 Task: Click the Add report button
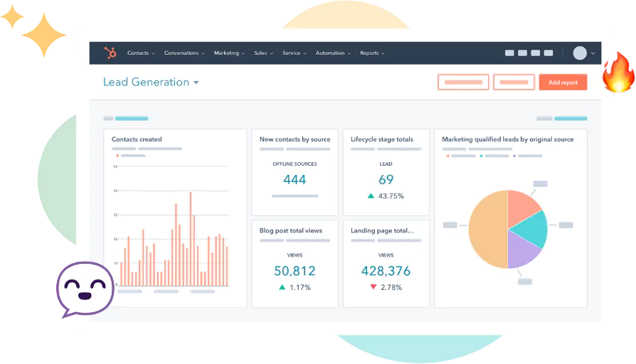coord(563,82)
